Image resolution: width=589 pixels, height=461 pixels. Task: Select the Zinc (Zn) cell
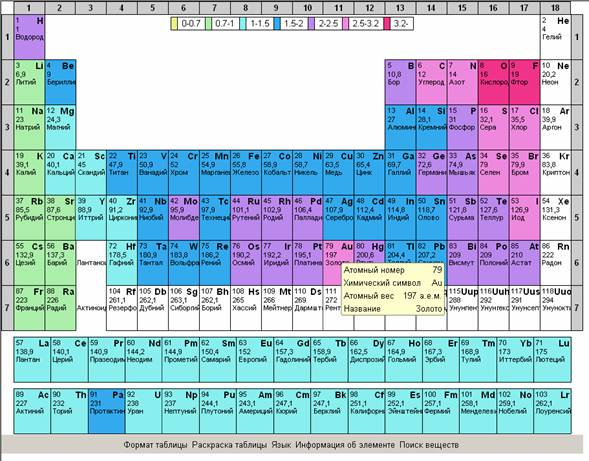pos(370,172)
